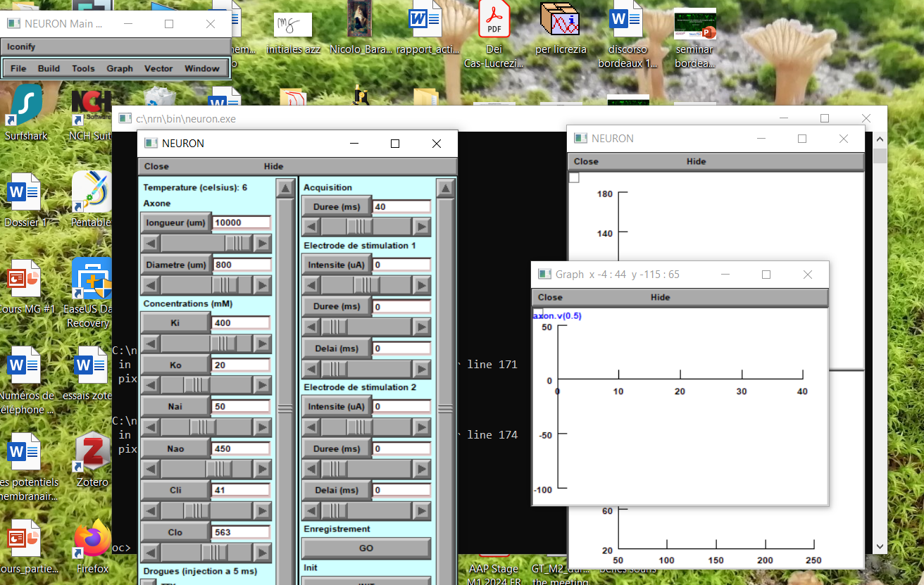Click Intensite (uA) button for Electrode 1

[x=336, y=265]
